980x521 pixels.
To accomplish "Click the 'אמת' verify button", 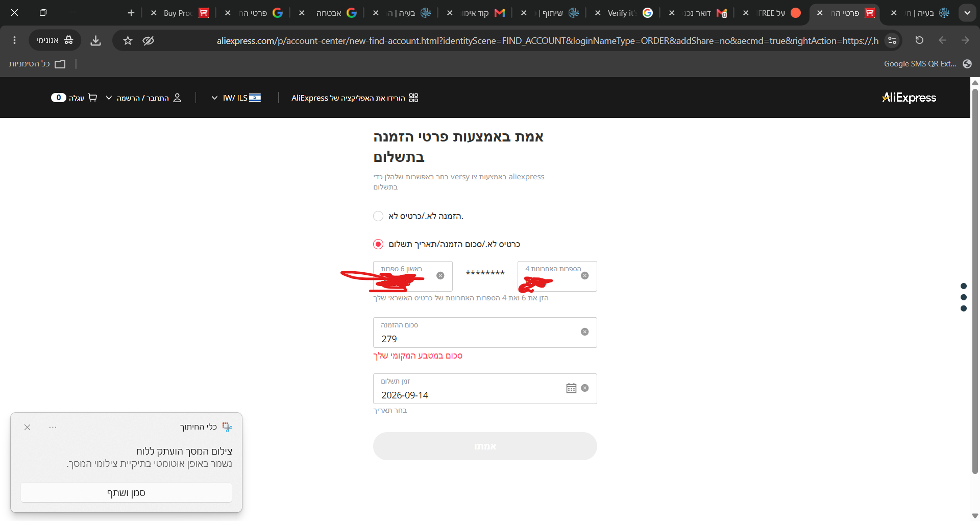I will [x=485, y=446].
